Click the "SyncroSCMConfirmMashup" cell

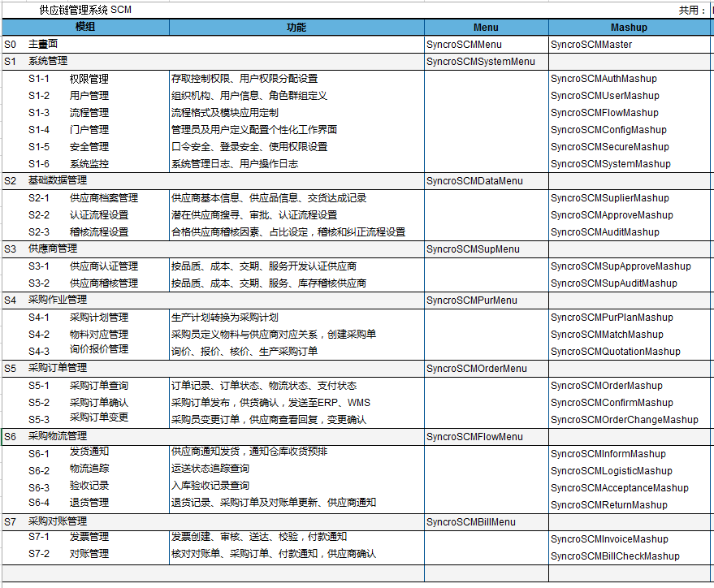(x=612, y=403)
